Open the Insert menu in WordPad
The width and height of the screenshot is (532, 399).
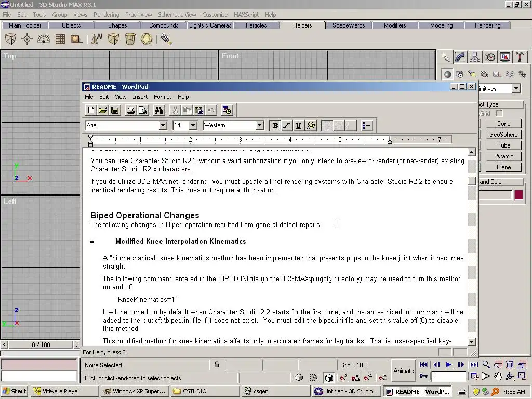(x=140, y=97)
